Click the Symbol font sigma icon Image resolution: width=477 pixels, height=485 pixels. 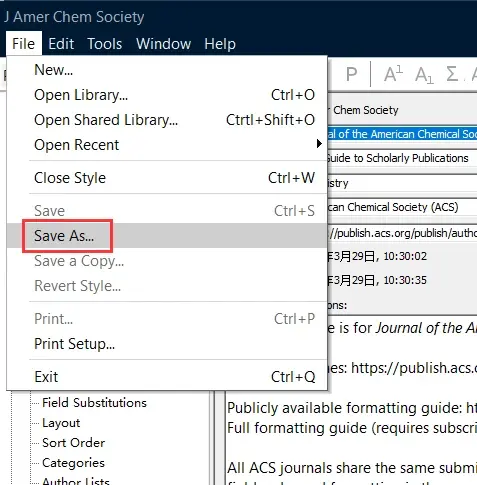(452, 74)
